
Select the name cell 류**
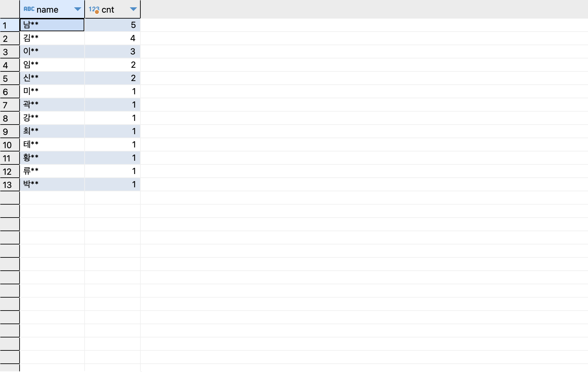tap(52, 171)
